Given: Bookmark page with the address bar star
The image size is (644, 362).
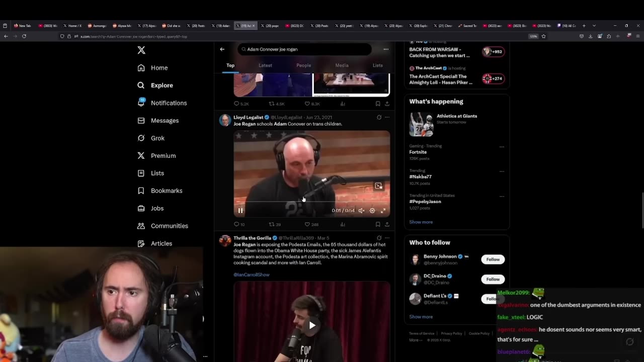Looking at the screenshot, I should pos(543,36).
